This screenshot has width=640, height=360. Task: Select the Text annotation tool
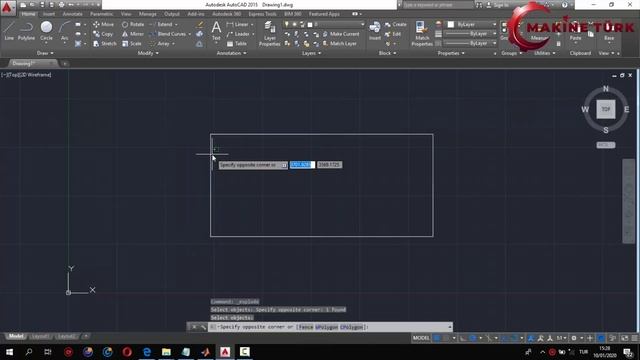tap(216, 31)
